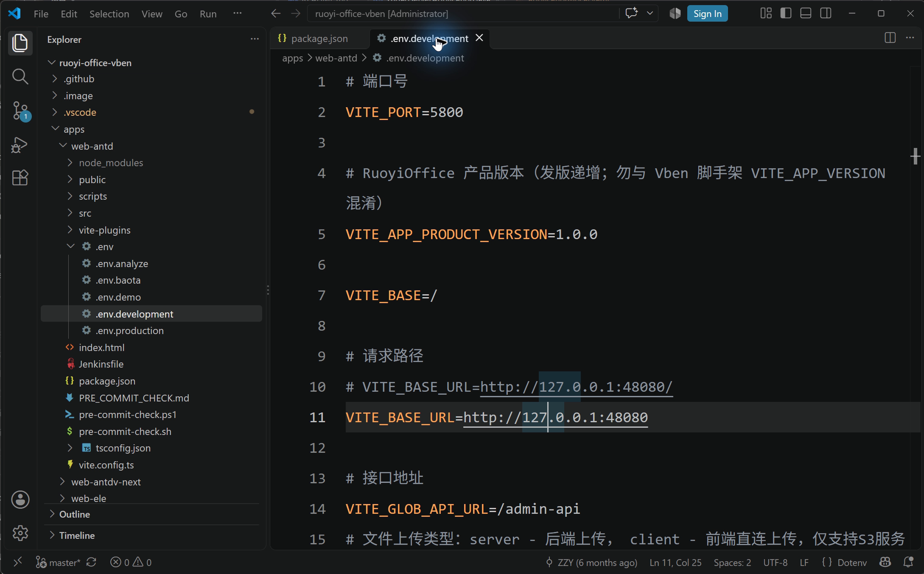Open the notifications bell in status bar

[908, 563]
